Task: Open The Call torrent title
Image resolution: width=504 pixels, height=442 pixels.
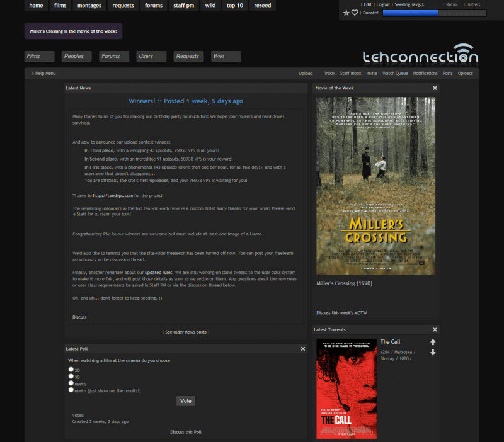Action: [x=390, y=342]
